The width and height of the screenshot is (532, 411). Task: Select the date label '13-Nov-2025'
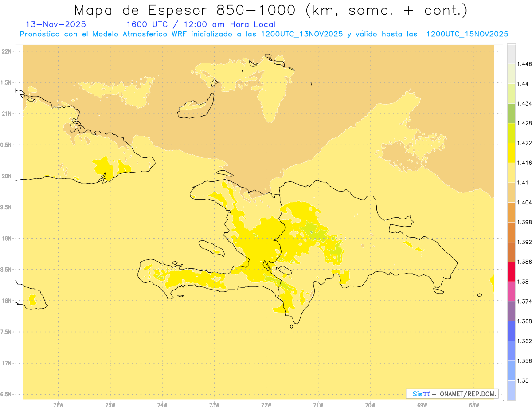[x=56, y=24]
